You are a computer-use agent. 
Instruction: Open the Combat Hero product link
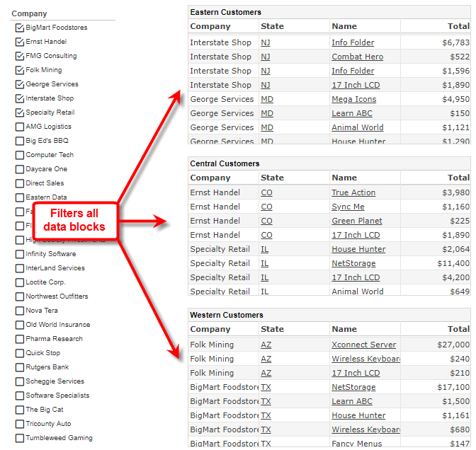(x=357, y=57)
